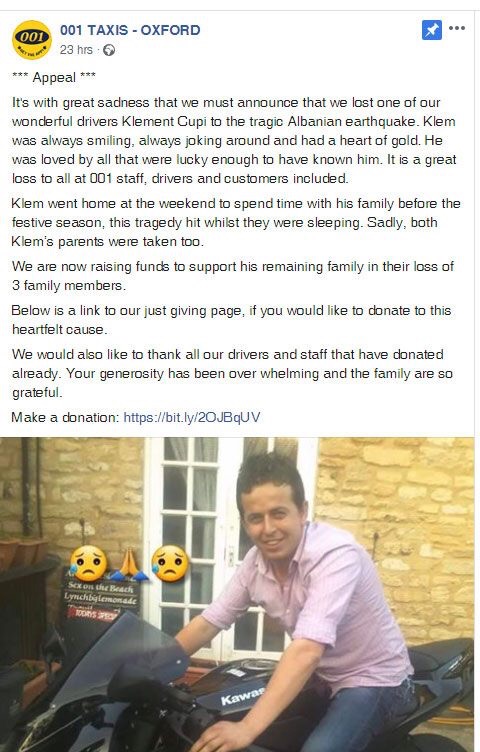Click the praying hands emoji in the photo
This screenshot has width=480, height=752.
click(129, 565)
